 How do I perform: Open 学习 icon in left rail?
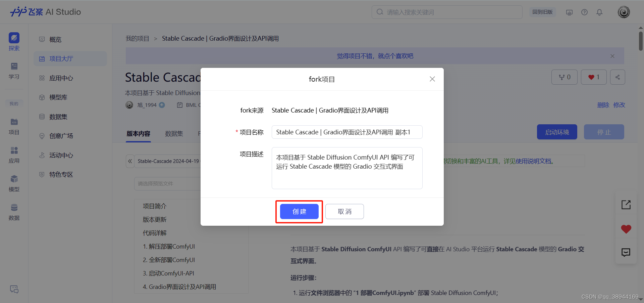click(x=14, y=71)
